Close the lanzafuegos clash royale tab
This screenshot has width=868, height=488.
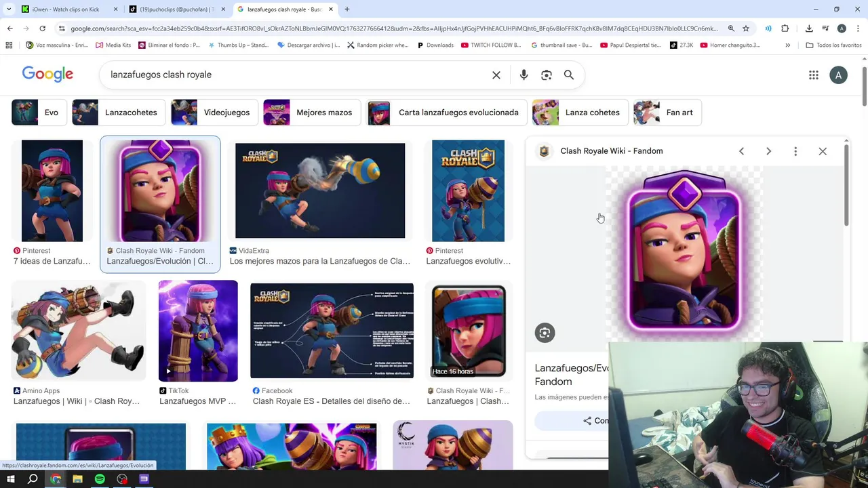pos(331,9)
